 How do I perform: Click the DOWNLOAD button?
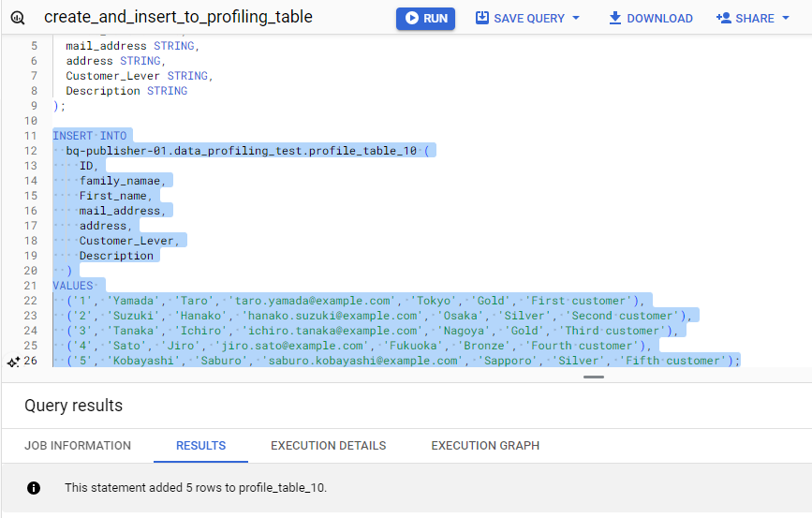pyautogui.click(x=650, y=18)
